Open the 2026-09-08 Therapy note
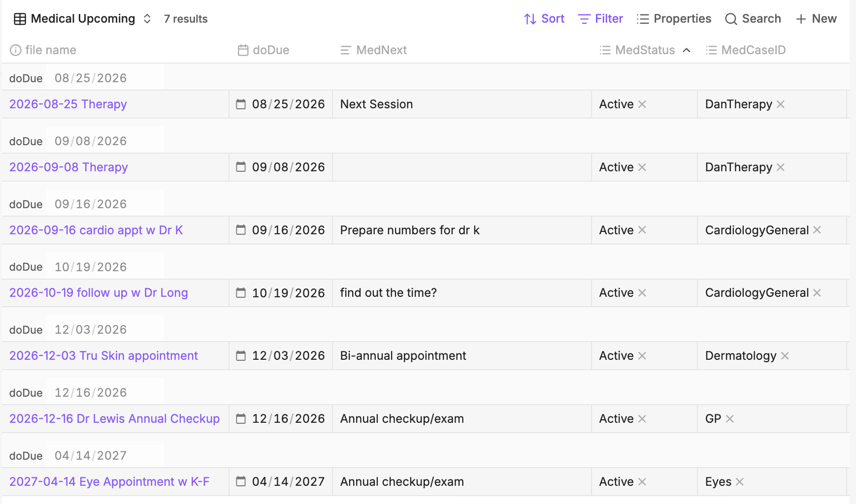 pyautogui.click(x=68, y=167)
